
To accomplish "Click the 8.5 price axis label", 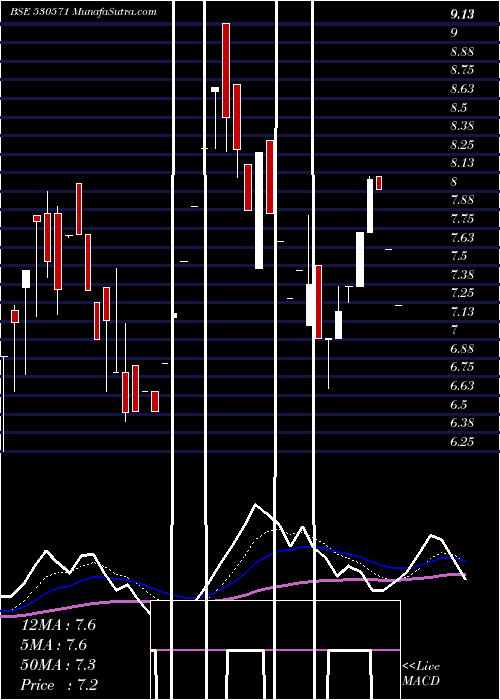I will pos(459,108).
